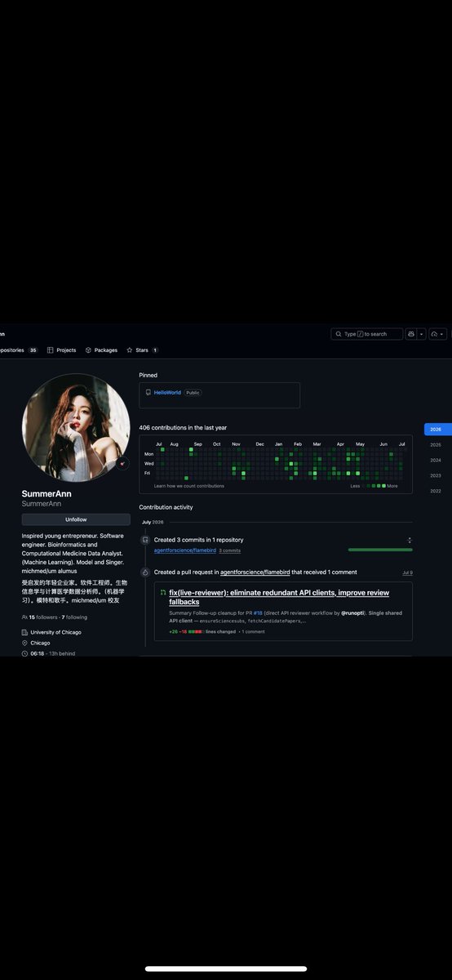452x980 pixels.
Task: Click the Packages cube icon
Action: pos(88,350)
